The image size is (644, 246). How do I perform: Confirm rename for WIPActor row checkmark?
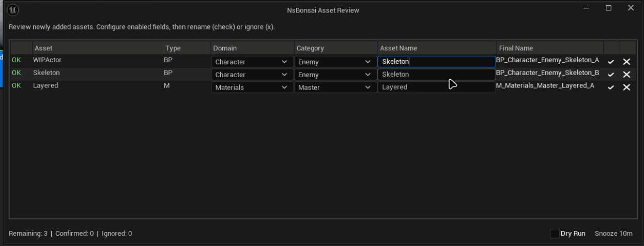pyautogui.click(x=611, y=62)
